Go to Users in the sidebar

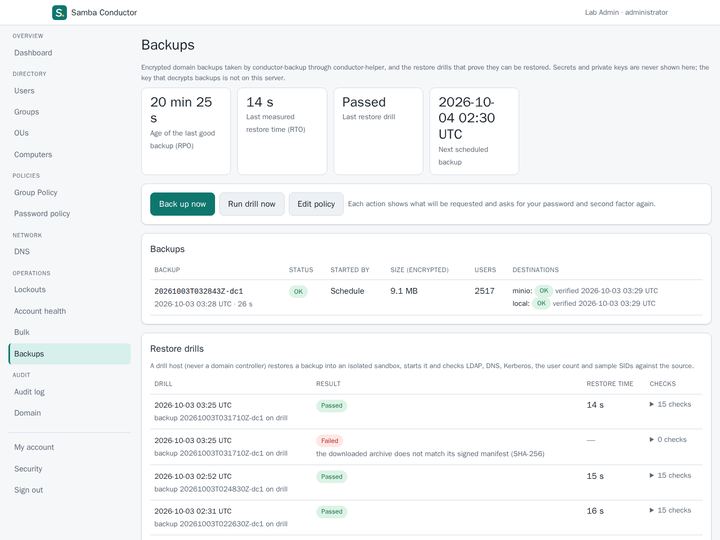24,91
